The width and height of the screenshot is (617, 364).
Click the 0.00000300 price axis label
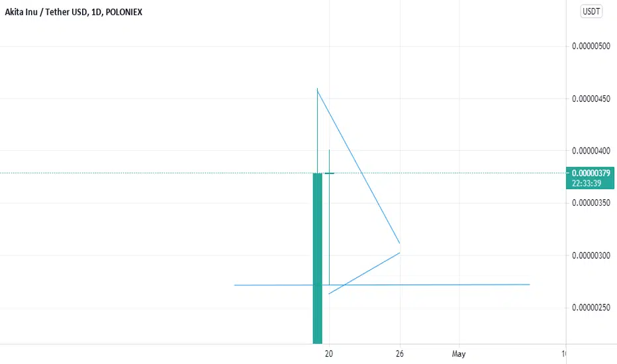coord(591,255)
